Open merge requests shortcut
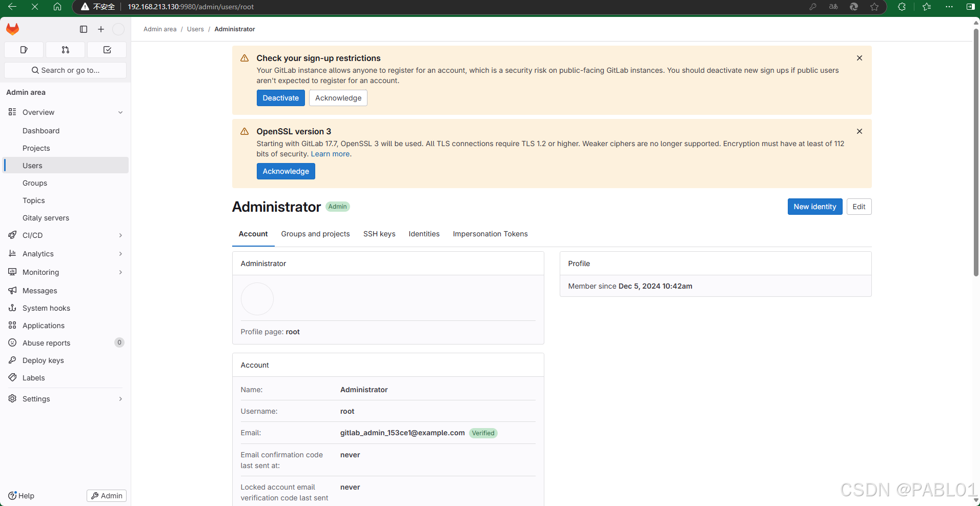This screenshot has height=506, width=980. pos(65,50)
